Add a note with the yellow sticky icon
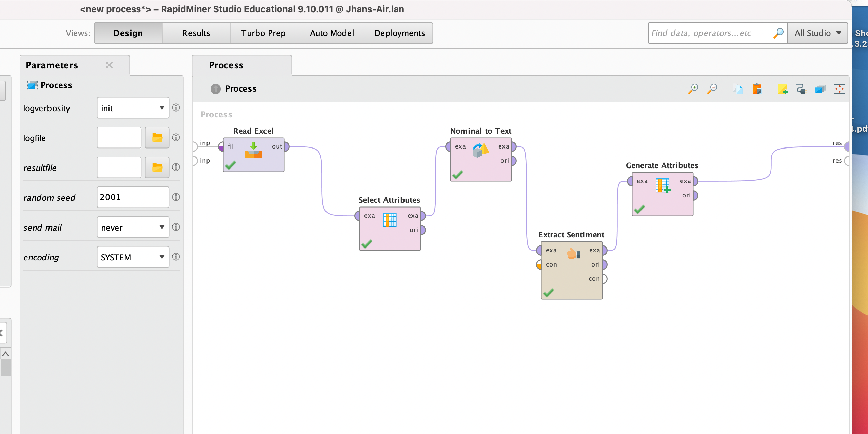 (783, 89)
